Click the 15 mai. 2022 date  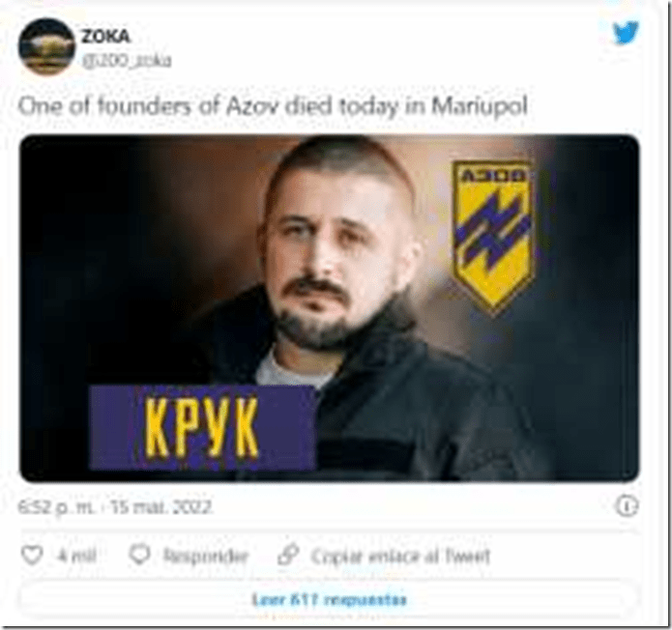pos(161,507)
